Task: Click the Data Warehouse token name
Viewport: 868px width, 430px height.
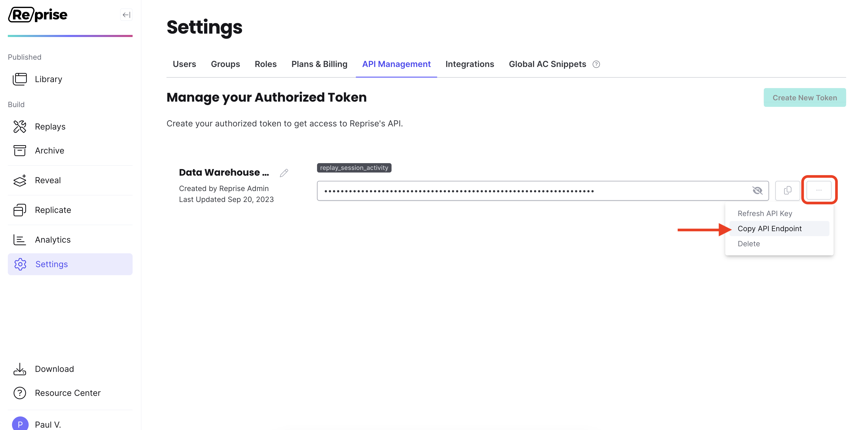Action: click(224, 173)
